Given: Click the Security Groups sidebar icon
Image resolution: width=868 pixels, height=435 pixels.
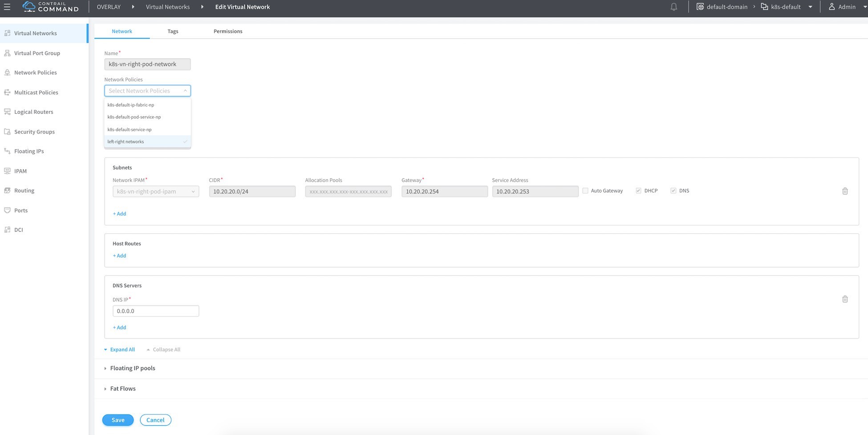Looking at the screenshot, I should pos(7,132).
